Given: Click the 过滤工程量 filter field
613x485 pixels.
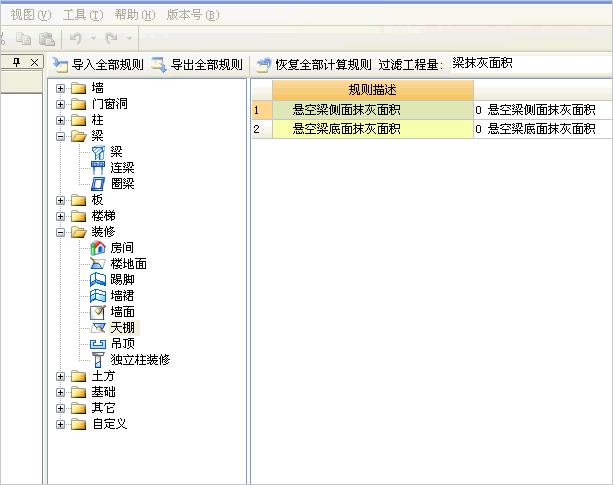Looking at the screenshot, I should [x=530, y=63].
